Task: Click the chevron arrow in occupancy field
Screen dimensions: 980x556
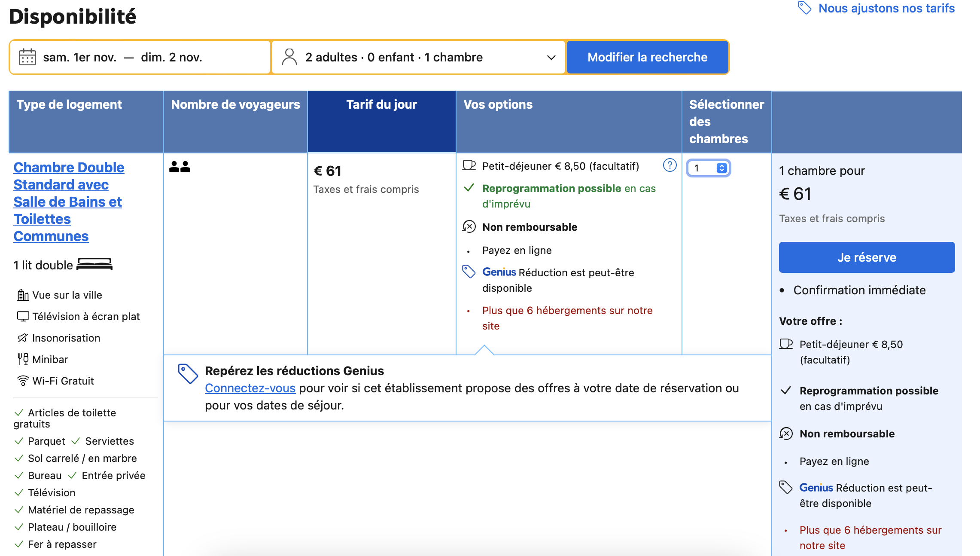Action: click(x=551, y=58)
